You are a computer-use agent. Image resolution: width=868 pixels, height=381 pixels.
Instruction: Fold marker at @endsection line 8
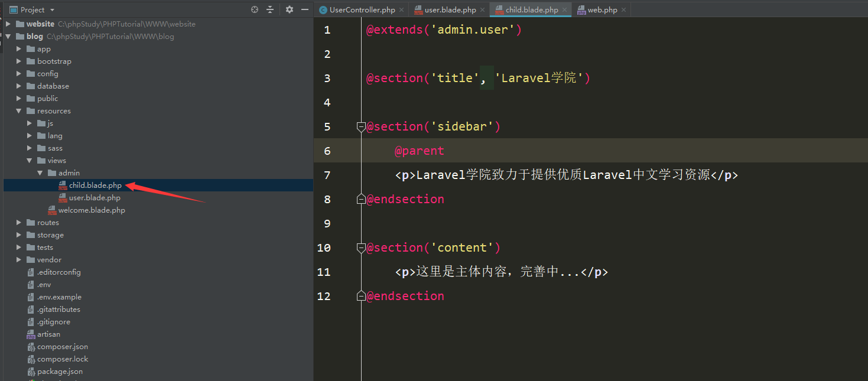point(361,199)
